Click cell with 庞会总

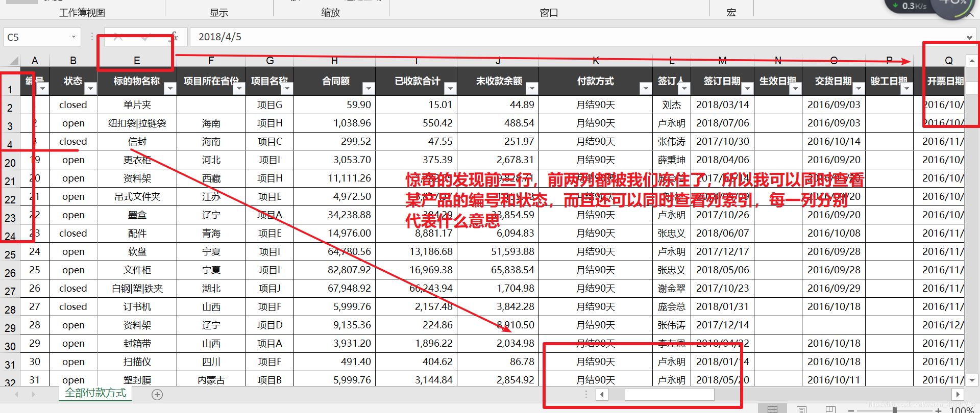[x=672, y=306]
